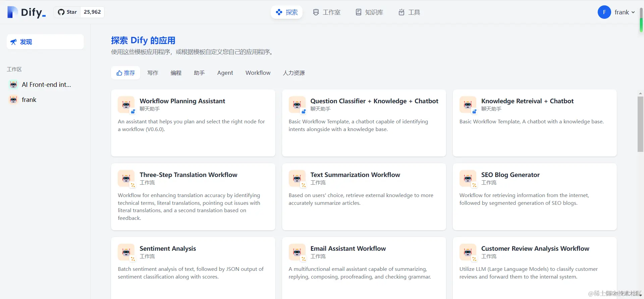Click the Text Summarization Workflow description
The height and width of the screenshot is (299, 644).
pyautogui.click(x=361, y=199)
